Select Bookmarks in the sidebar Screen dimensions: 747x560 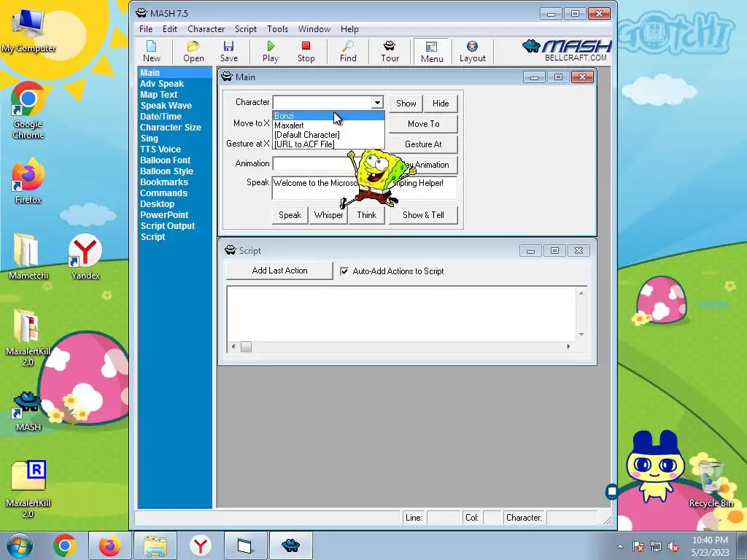click(x=164, y=182)
